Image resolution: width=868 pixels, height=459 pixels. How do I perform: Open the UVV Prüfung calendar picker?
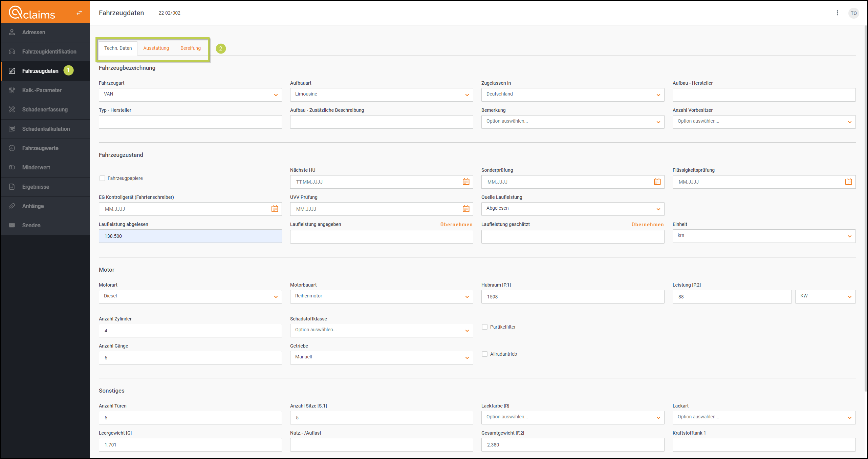(x=466, y=209)
